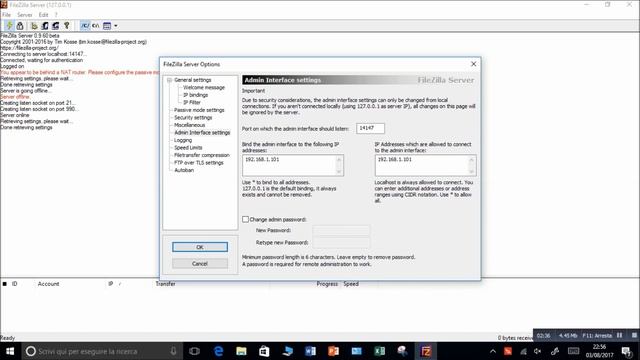Click the allowed IP box scroll up arrow

click(x=472, y=159)
